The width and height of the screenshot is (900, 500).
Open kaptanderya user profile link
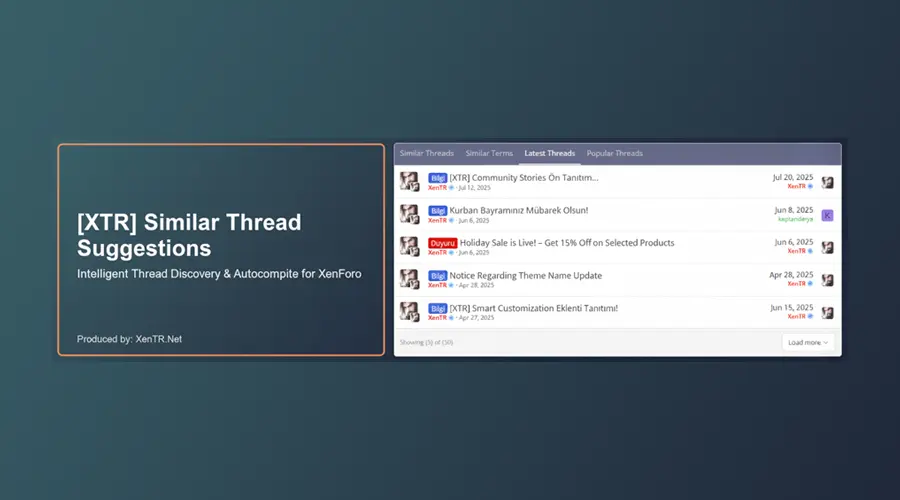pos(795,219)
